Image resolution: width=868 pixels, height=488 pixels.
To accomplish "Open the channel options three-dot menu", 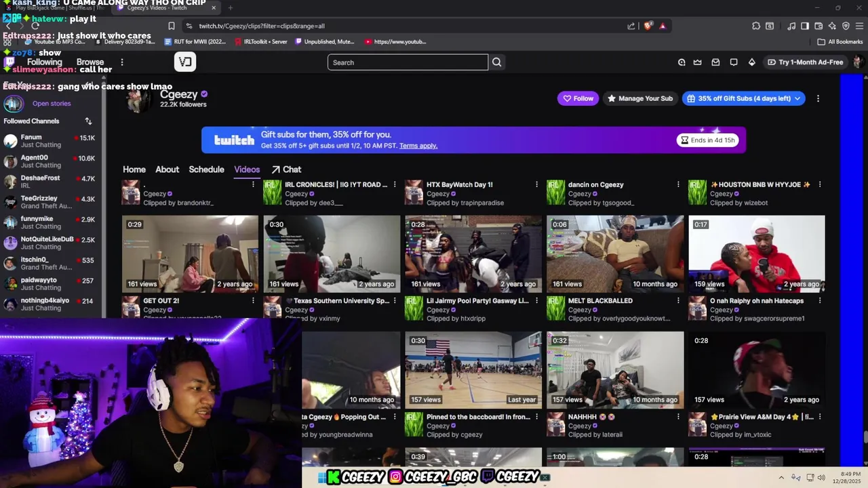I will click(x=818, y=98).
